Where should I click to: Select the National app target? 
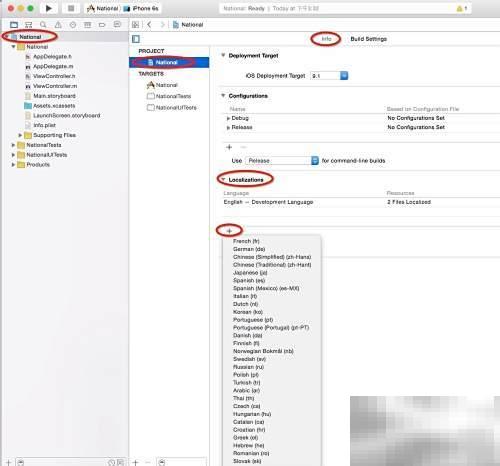pos(162,85)
